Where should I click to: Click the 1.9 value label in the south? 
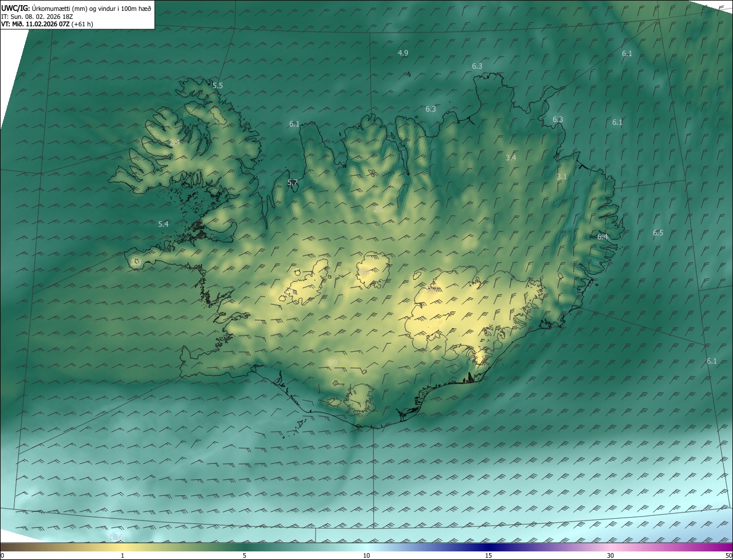(332, 362)
